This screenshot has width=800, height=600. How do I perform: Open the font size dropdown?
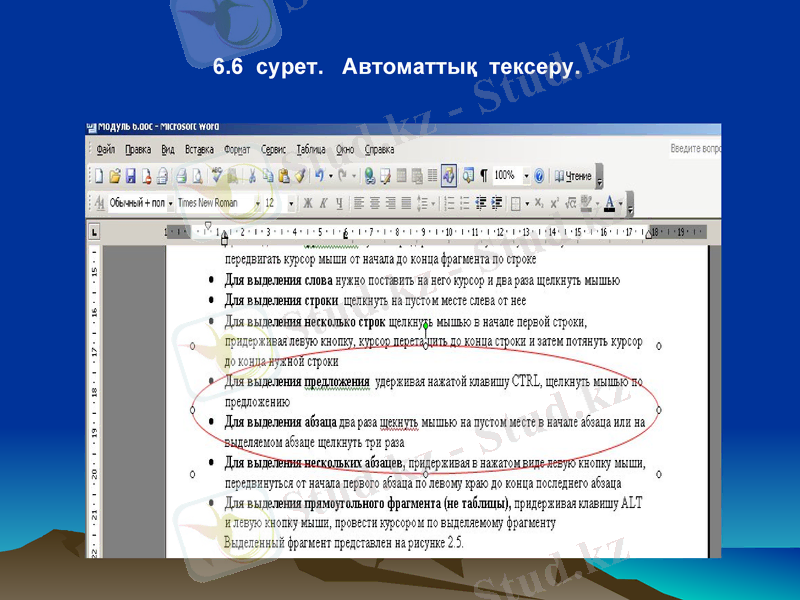pyautogui.click(x=292, y=202)
